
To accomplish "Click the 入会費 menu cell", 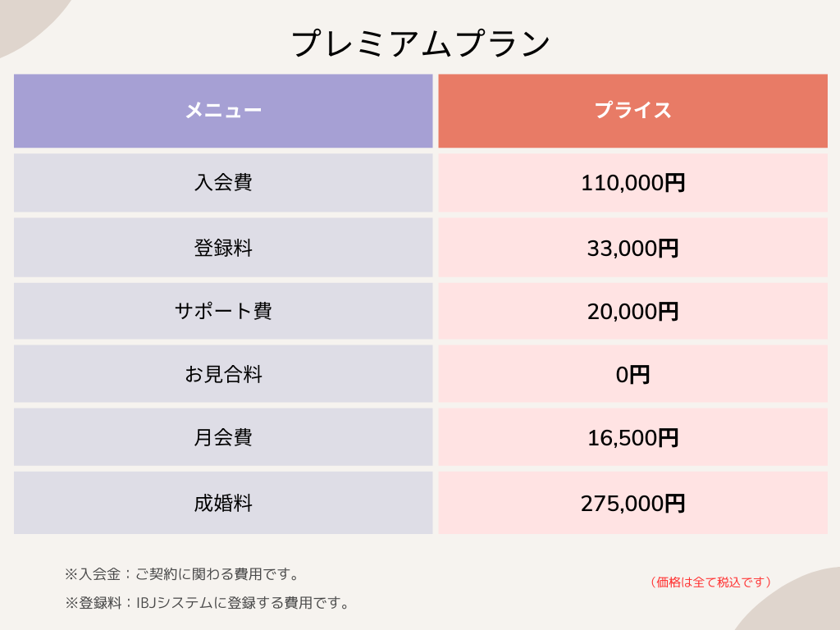I will pyautogui.click(x=223, y=182).
